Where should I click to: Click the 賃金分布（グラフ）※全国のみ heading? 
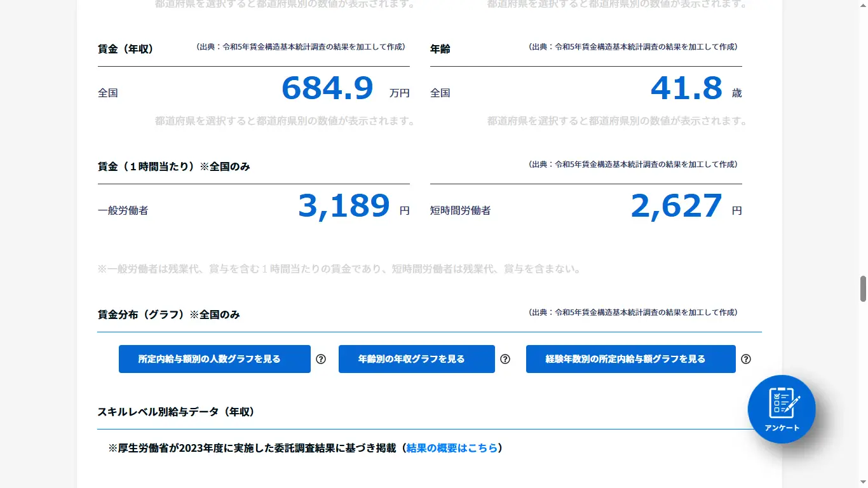168,315
